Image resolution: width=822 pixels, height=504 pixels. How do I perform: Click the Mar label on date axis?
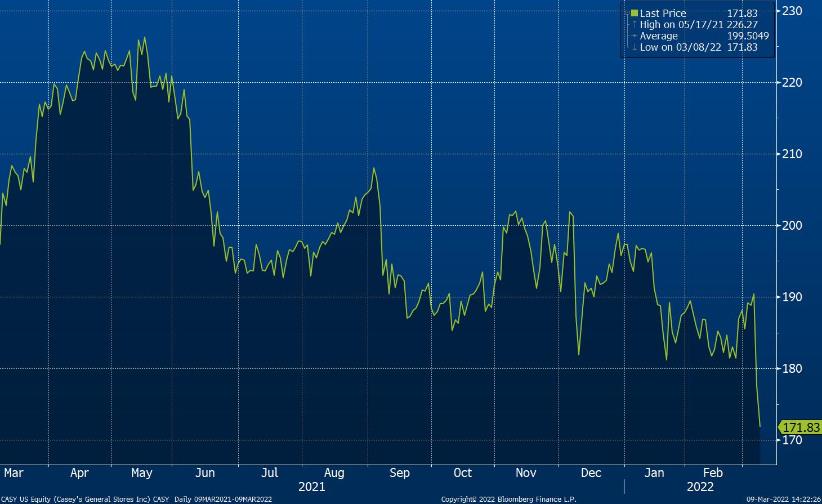coord(14,472)
